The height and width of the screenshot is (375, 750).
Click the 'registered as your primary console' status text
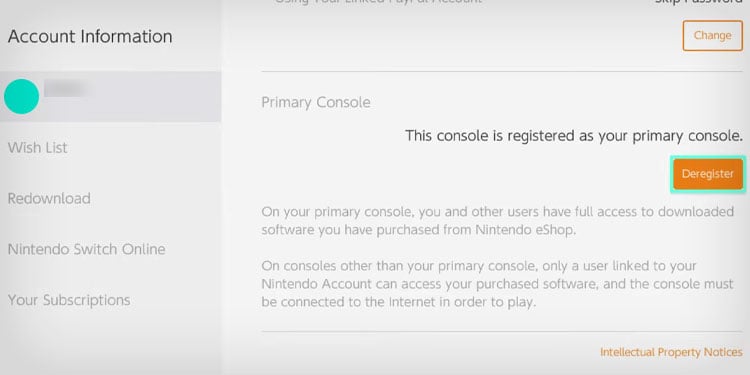574,136
